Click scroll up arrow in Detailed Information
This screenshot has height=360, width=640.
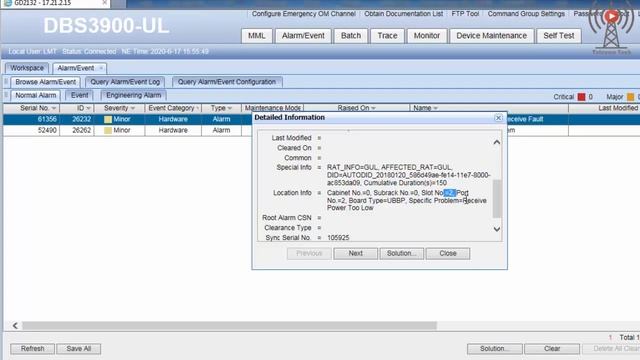497,142
